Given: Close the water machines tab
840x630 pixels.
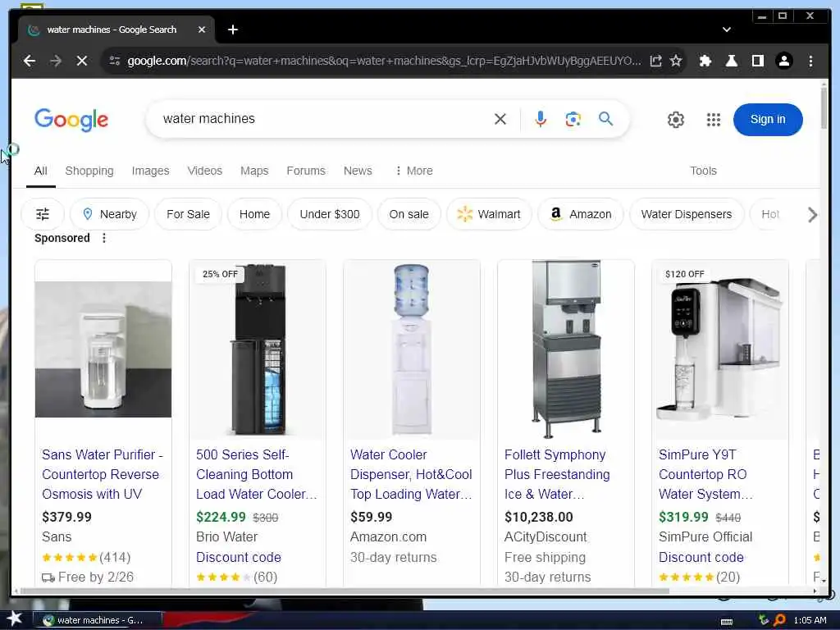Looking at the screenshot, I should coord(202,30).
